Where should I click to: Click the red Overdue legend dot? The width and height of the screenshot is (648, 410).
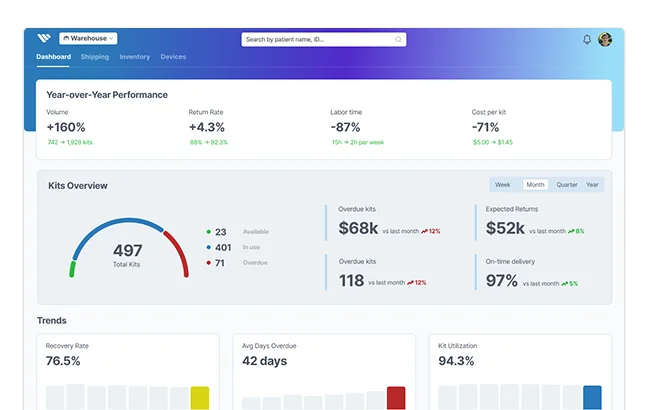(208, 263)
